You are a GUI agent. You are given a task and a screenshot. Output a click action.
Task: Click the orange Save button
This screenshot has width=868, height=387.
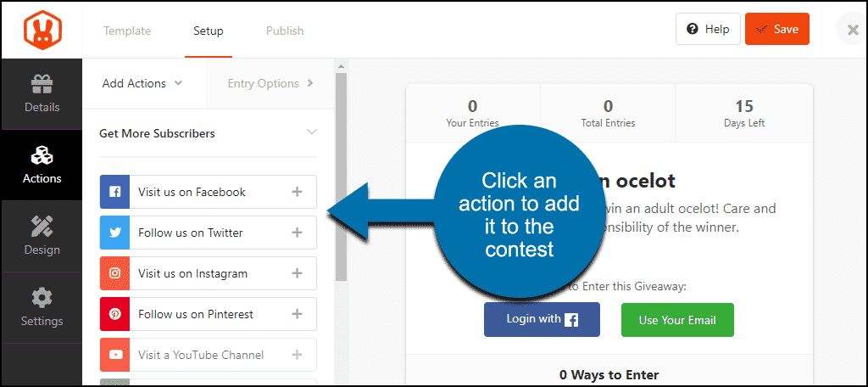(777, 29)
